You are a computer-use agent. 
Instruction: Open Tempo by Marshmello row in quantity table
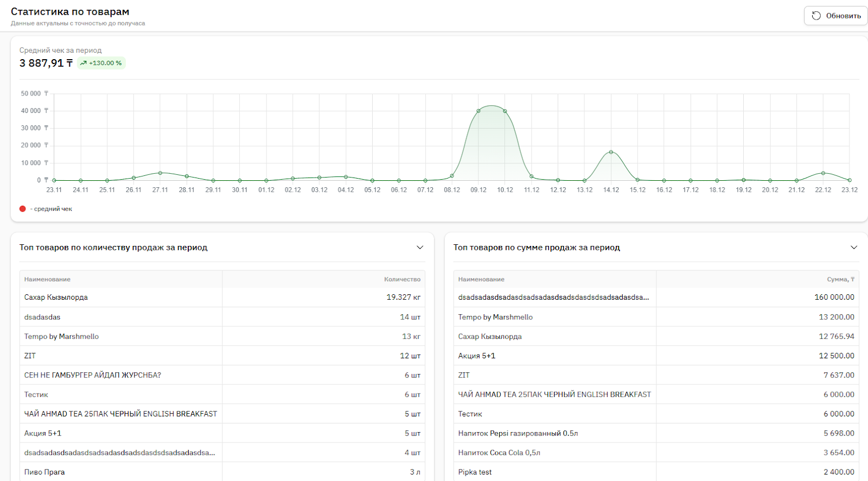coord(62,337)
